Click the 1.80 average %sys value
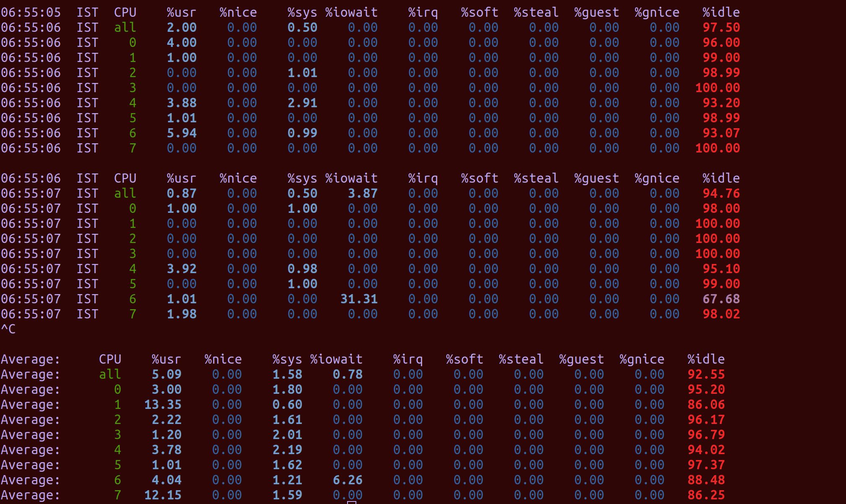 point(287,390)
